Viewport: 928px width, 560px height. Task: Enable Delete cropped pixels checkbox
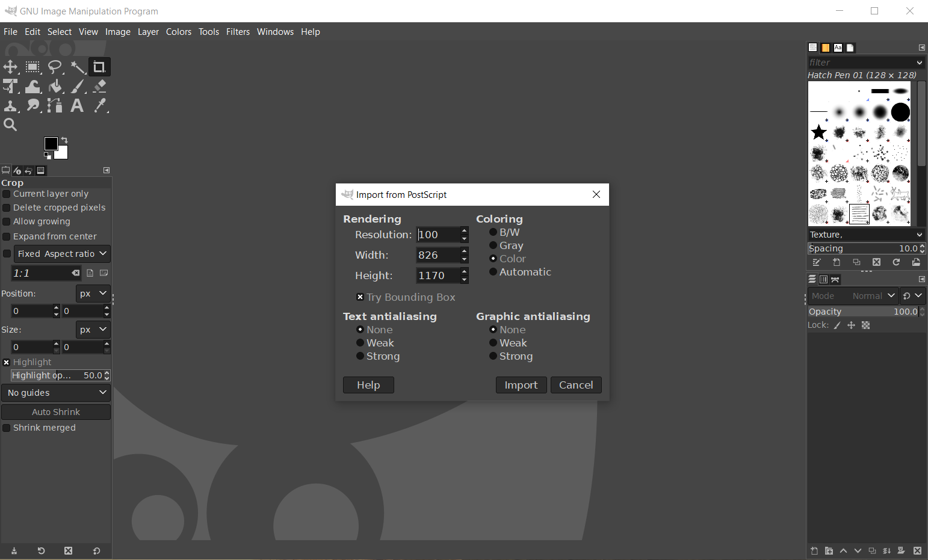click(7, 208)
